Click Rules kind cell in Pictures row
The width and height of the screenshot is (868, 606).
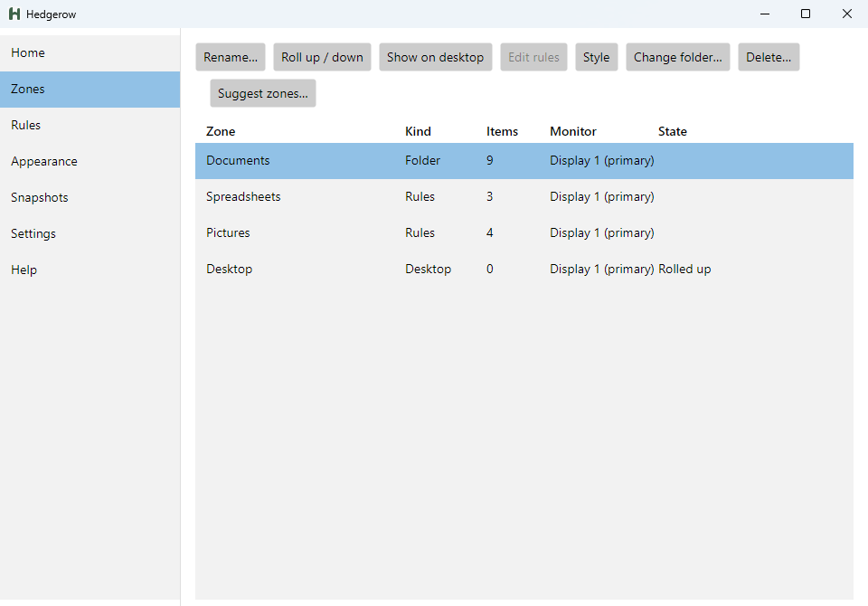(x=420, y=232)
